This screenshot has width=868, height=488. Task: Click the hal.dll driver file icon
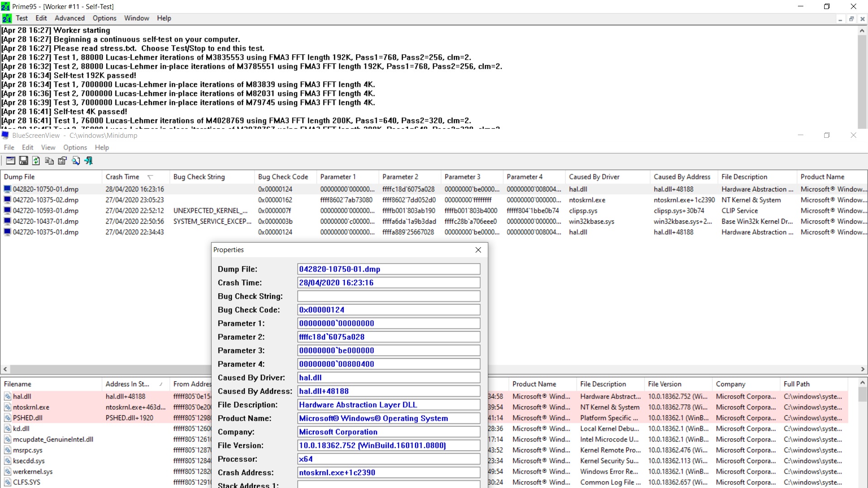point(8,397)
